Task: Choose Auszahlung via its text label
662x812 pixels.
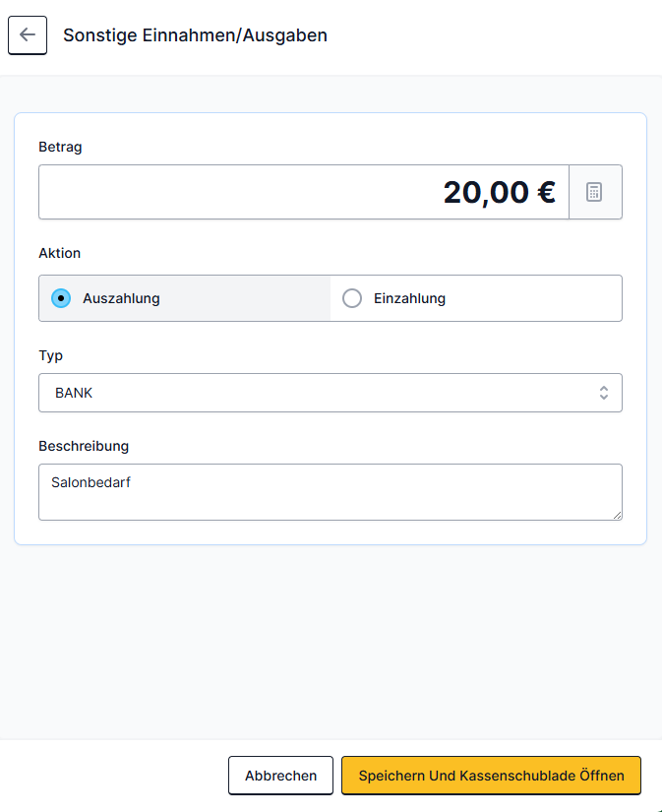Action: [121, 298]
